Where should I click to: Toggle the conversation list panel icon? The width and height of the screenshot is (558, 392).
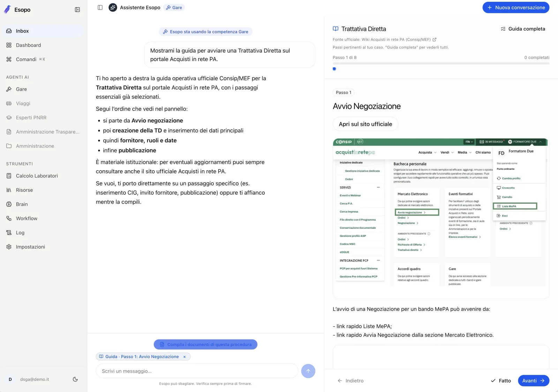coord(100,7)
